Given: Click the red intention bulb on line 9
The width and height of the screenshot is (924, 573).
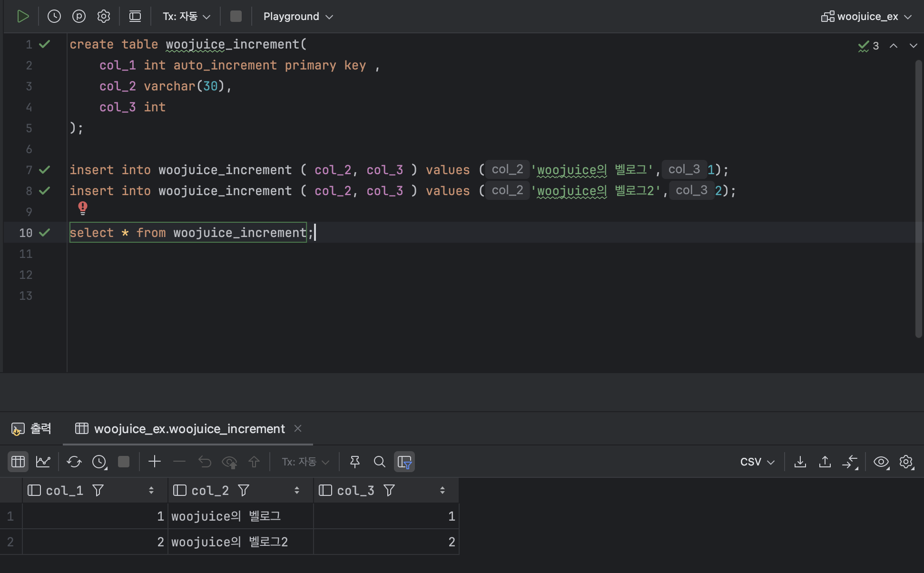Looking at the screenshot, I should pyautogui.click(x=83, y=208).
